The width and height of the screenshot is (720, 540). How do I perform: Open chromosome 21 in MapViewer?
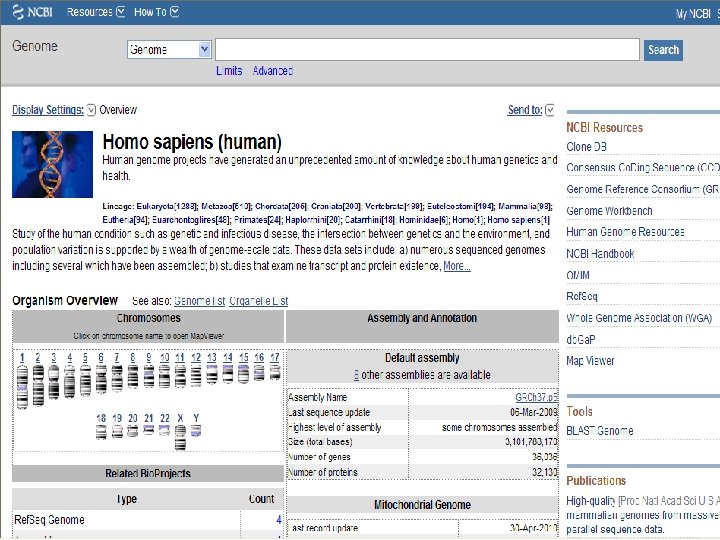pos(148,418)
